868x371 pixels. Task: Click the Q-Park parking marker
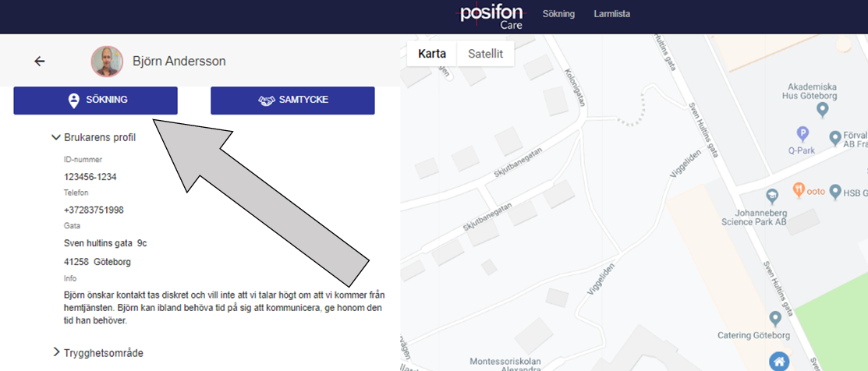click(802, 133)
